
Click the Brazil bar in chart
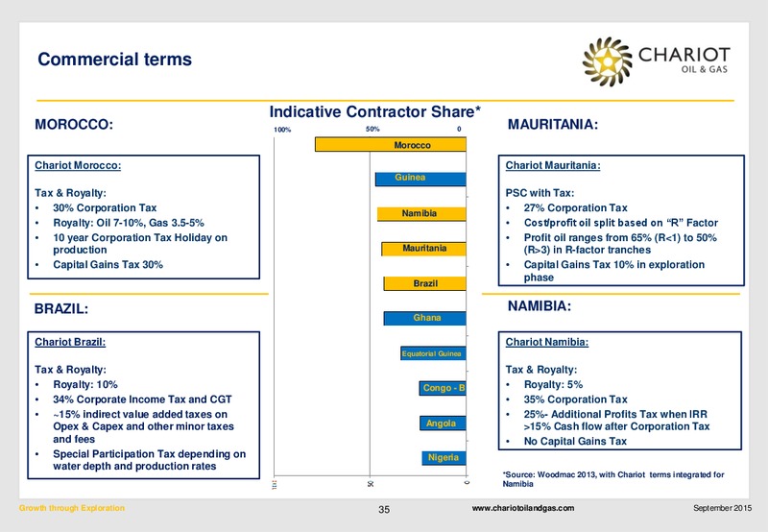pos(424,283)
